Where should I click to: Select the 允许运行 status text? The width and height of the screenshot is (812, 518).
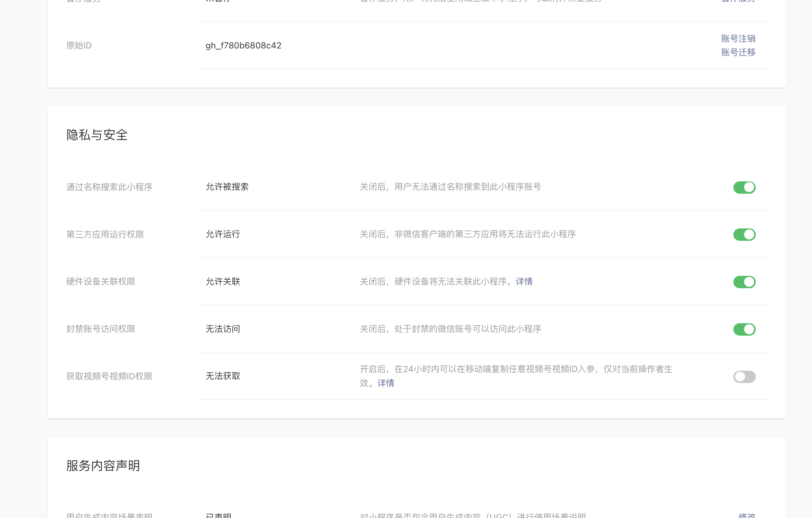223,234
